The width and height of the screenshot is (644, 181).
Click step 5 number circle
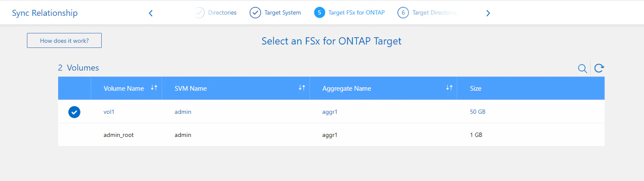(x=319, y=12)
